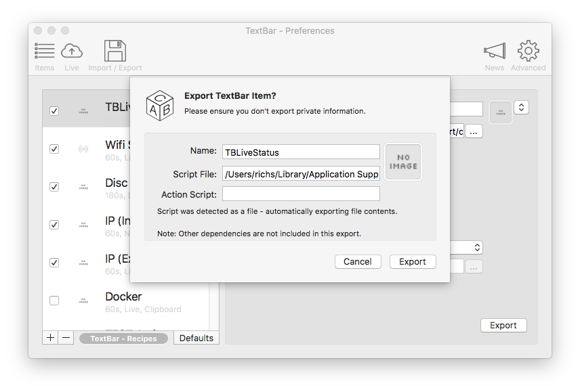Click the Defaults button
580x392 pixels.
[x=196, y=338]
